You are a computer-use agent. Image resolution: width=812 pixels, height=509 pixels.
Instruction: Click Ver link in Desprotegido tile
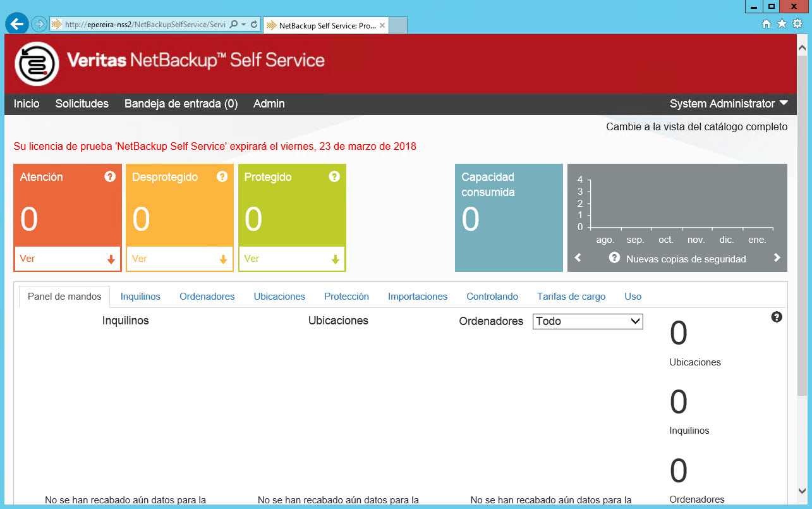140,259
